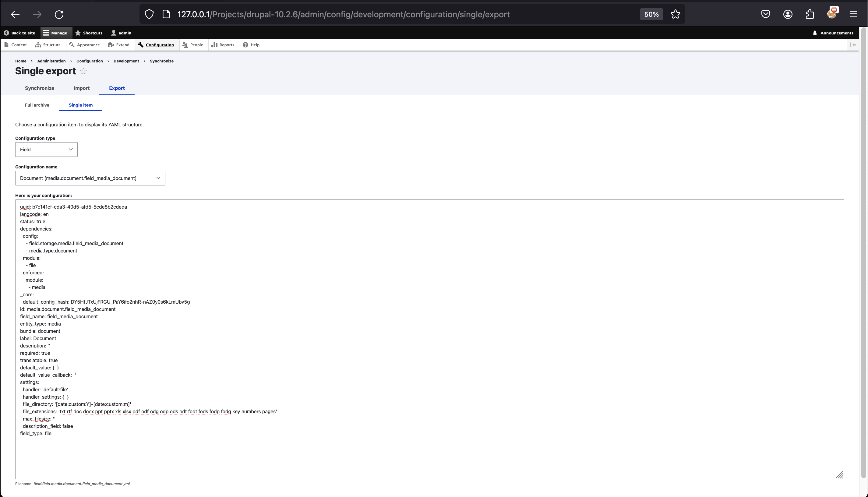Switch to the Import tab

[x=82, y=88]
